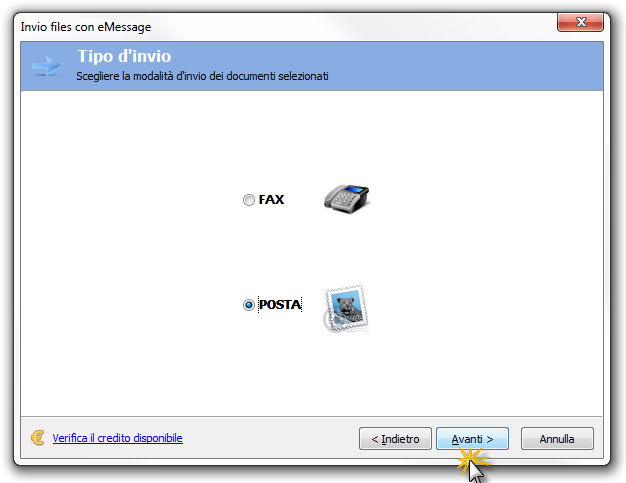The width and height of the screenshot is (626, 483).
Task: Click the euro coin icon
Action: pos(38,438)
